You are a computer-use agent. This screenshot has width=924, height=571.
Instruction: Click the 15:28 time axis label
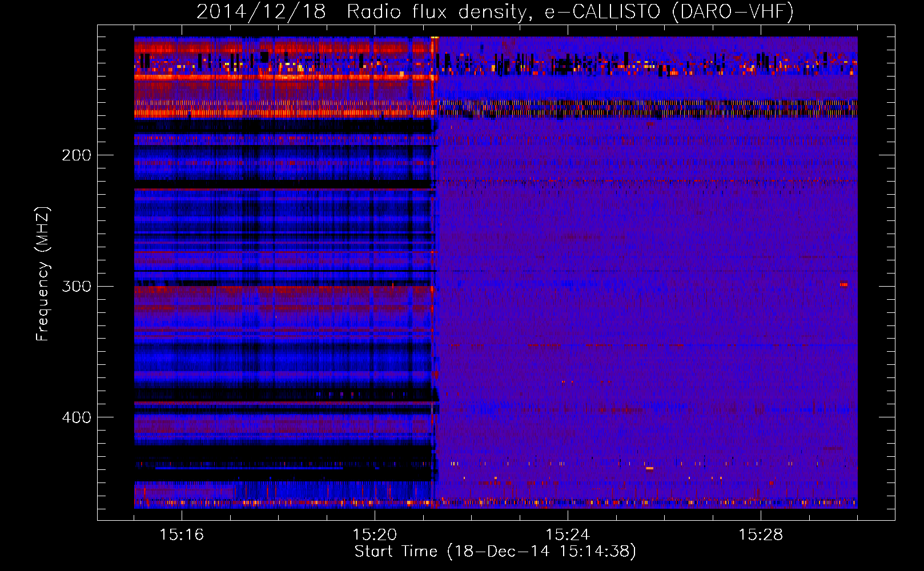761,535
